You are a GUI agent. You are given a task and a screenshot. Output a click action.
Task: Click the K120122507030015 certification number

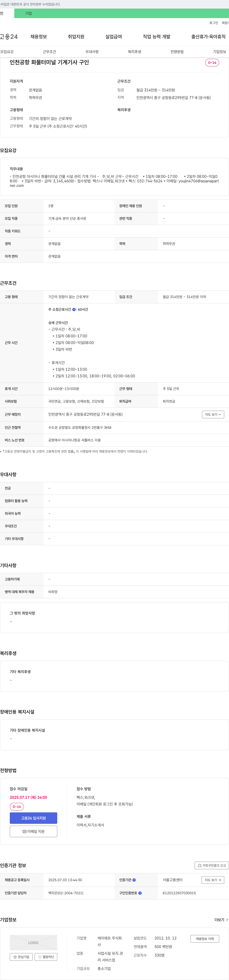click(x=179, y=893)
